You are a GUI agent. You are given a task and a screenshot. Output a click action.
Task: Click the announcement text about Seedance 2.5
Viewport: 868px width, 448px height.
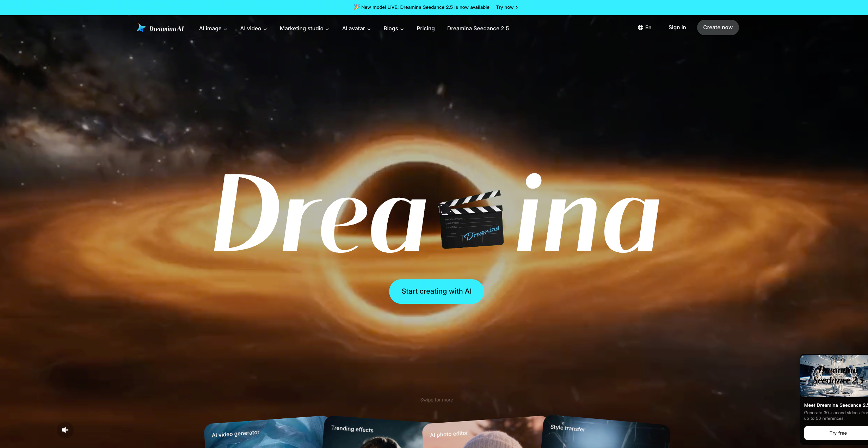click(425, 7)
